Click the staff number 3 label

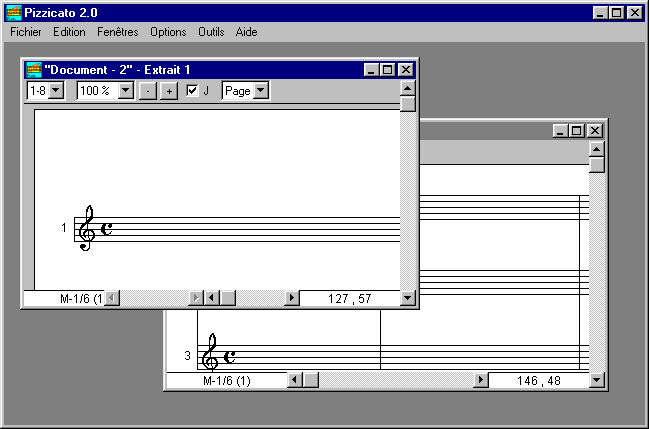[x=187, y=356]
